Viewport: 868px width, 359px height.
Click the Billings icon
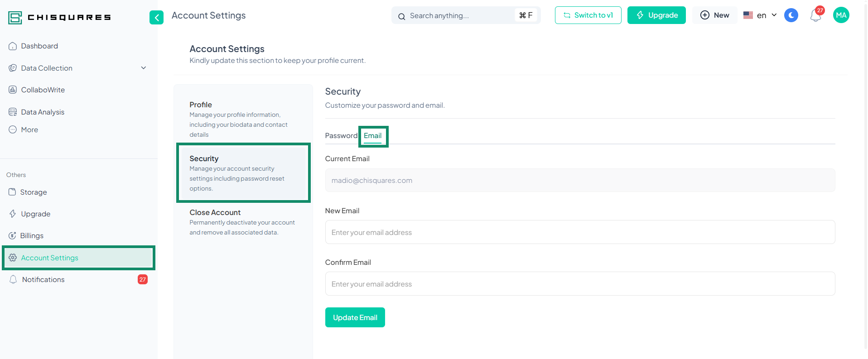[x=12, y=235]
